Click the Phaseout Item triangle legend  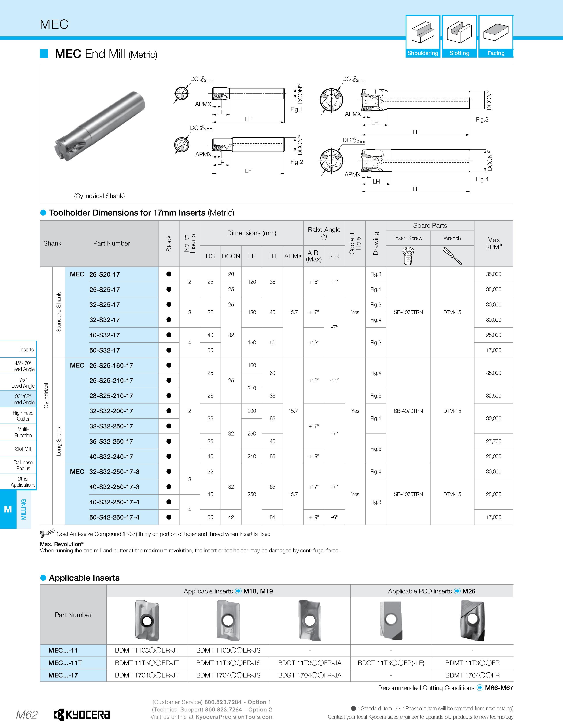pyautogui.click(x=398, y=708)
